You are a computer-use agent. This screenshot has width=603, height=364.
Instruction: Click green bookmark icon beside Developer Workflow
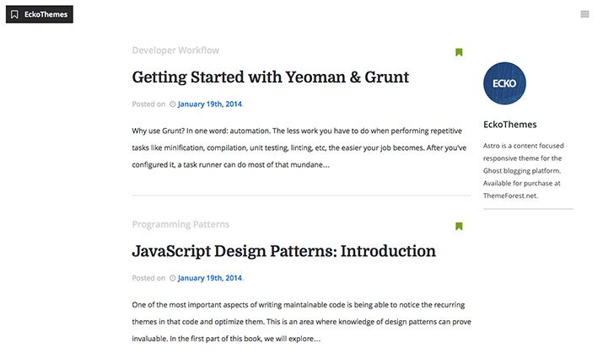click(459, 52)
